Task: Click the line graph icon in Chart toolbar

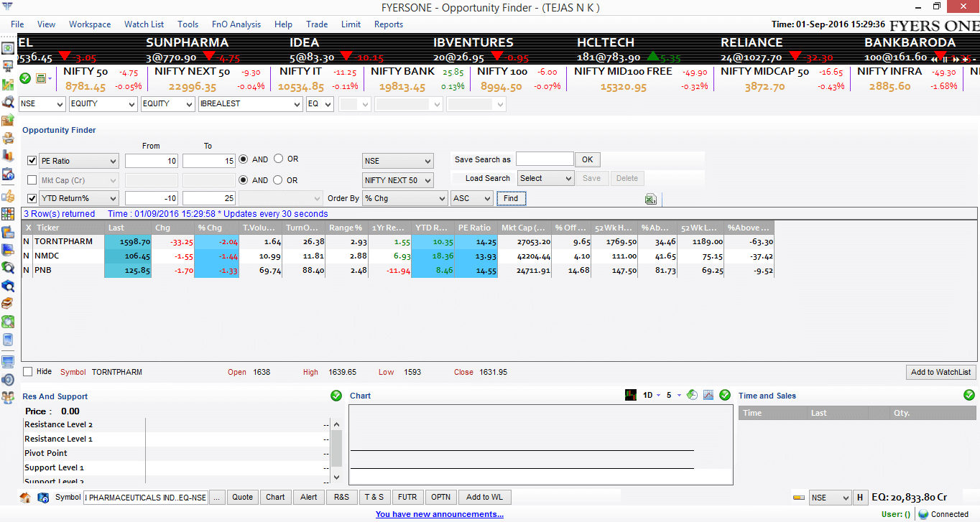Action: pos(708,395)
